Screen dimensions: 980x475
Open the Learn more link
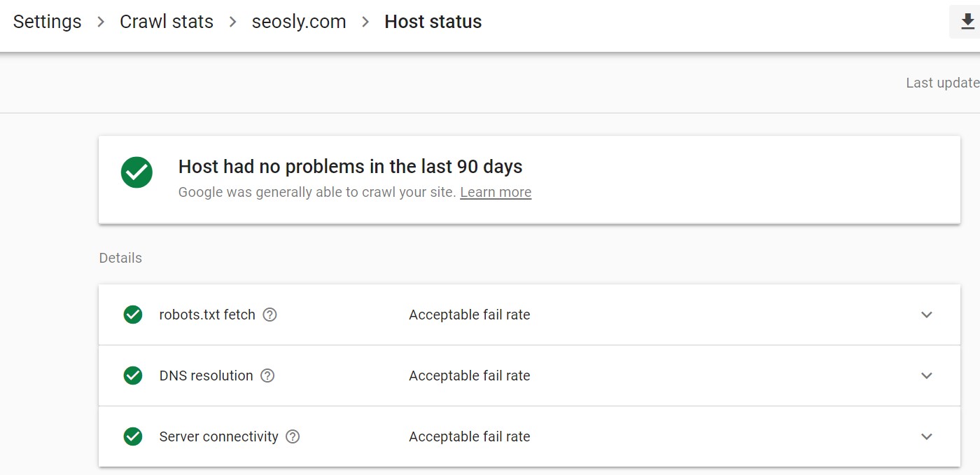495,191
